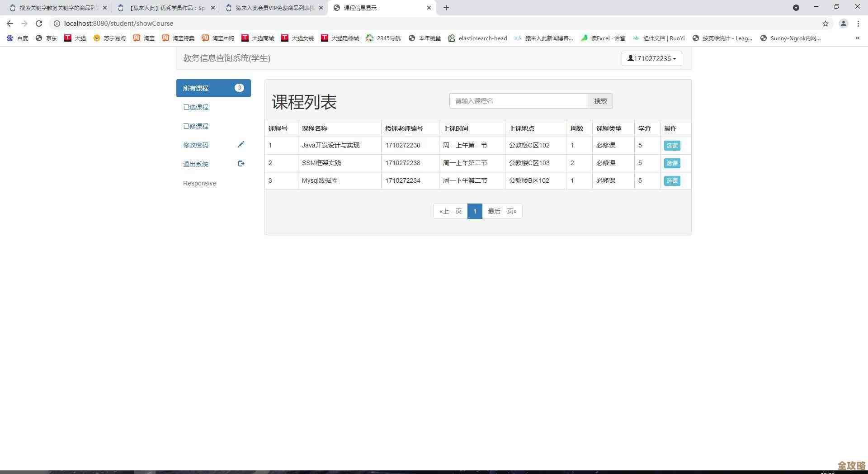Switch to the 猿来入此会员VIP免费商品列表 tab
Image resolution: width=868 pixels, height=474 pixels.
tap(271, 8)
